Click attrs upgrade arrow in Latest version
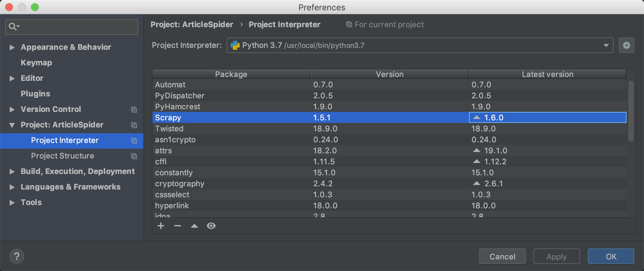Viewport: 644px width, 271px height. pyautogui.click(x=477, y=150)
